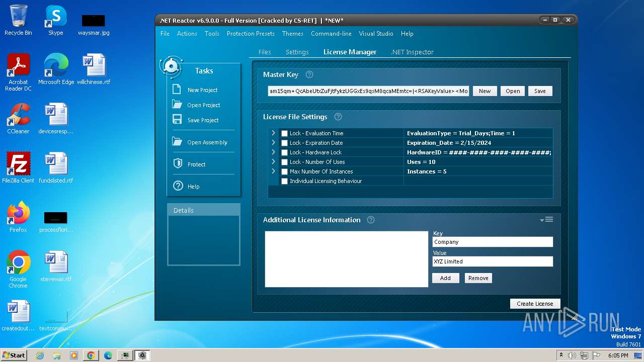The height and width of the screenshot is (362, 644).
Task: Open Microsoft Edge desktop icon
Action: [x=56, y=69]
